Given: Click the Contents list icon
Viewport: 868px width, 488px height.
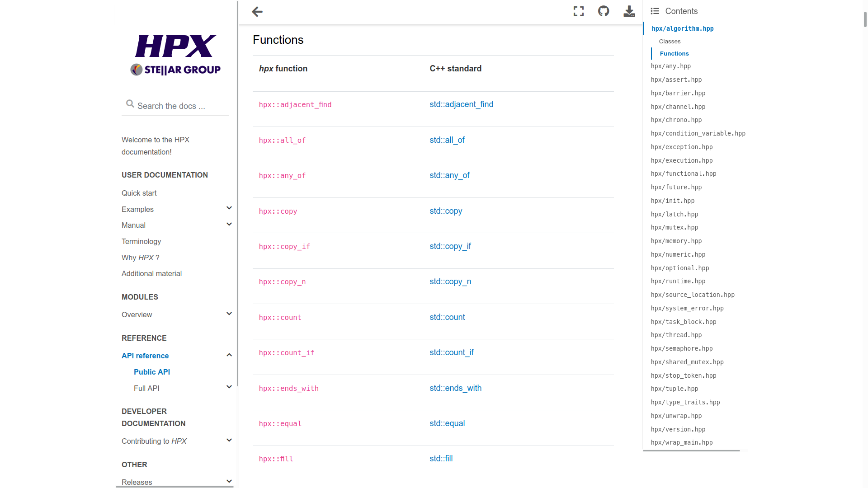Looking at the screenshot, I should [x=655, y=11].
